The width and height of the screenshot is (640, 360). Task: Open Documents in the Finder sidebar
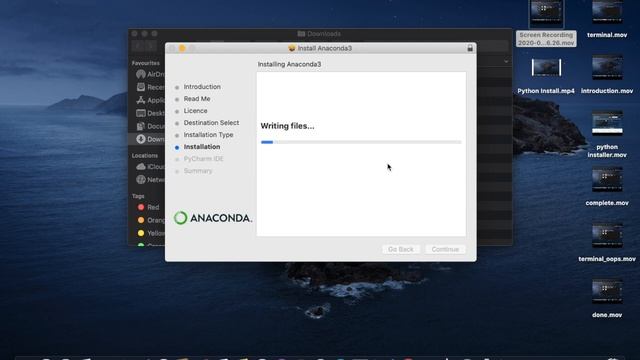[x=151, y=126]
